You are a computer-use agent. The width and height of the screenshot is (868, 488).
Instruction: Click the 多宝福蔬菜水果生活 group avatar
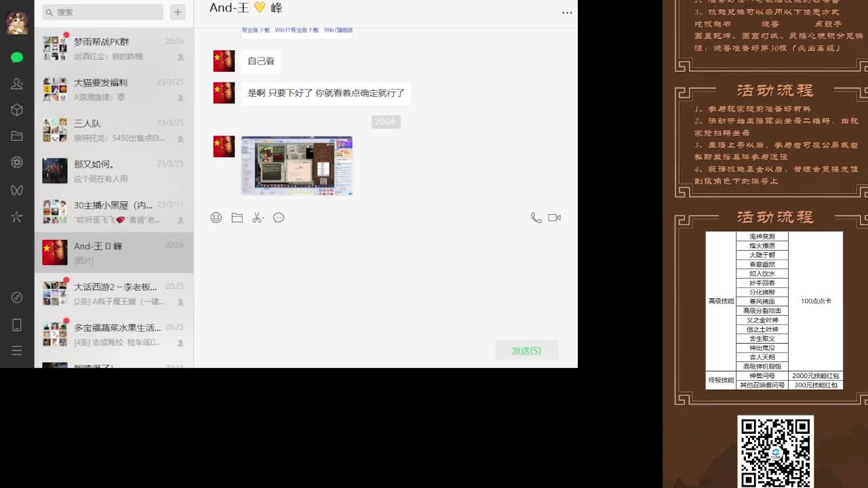(x=55, y=333)
